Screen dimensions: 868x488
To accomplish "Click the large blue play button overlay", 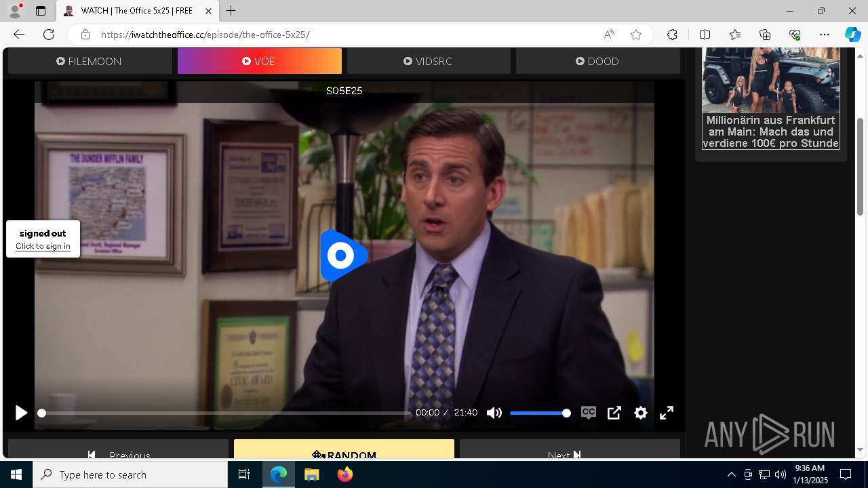I will tap(344, 256).
